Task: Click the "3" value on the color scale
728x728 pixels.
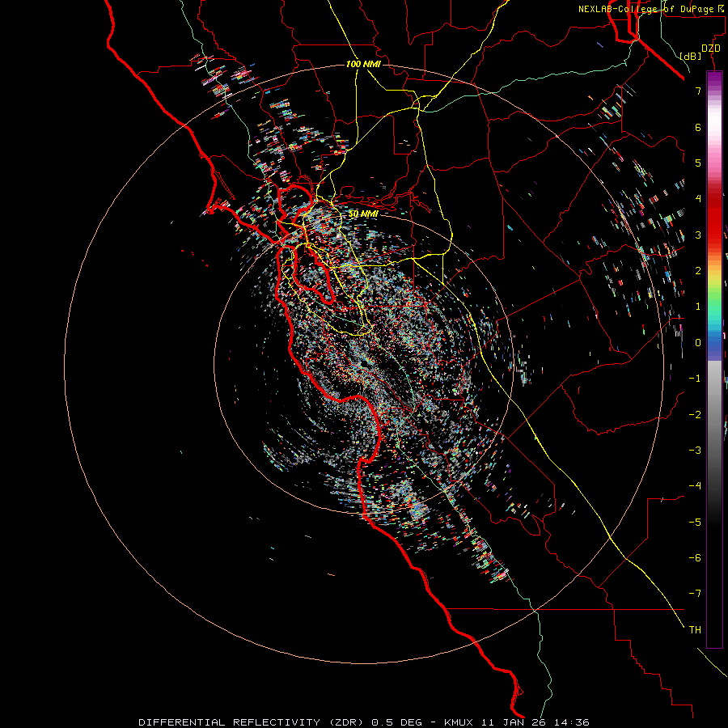Action: point(698,235)
